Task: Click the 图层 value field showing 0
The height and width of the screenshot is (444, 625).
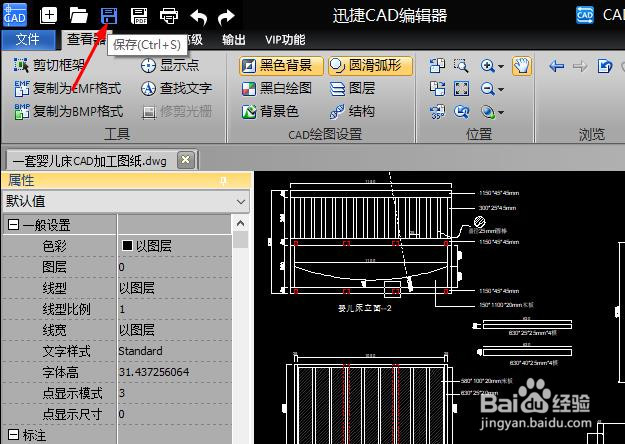Action: 175,267
